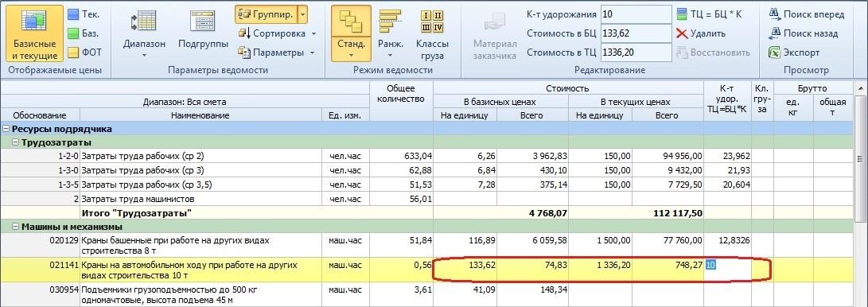Click the Обоснование column header
Screen dimensions: 868x307
(x=40, y=115)
